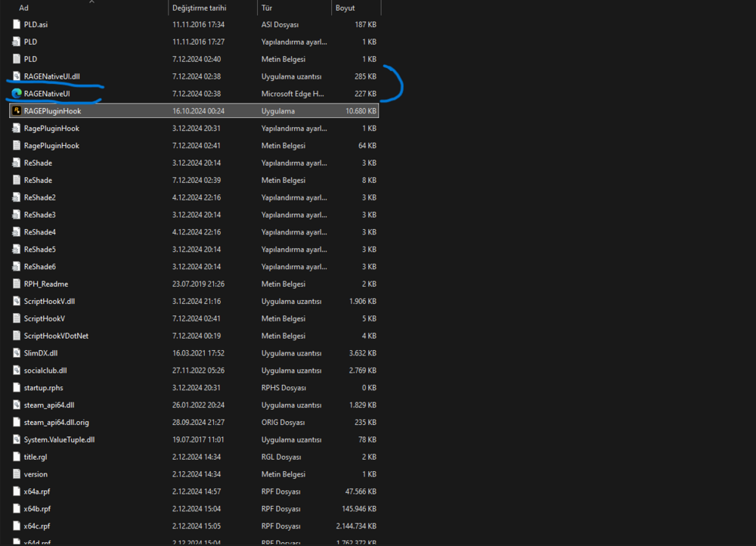This screenshot has height=546, width=756.
Task: Click the size 145.946 KB
Action: pos(359,509)
